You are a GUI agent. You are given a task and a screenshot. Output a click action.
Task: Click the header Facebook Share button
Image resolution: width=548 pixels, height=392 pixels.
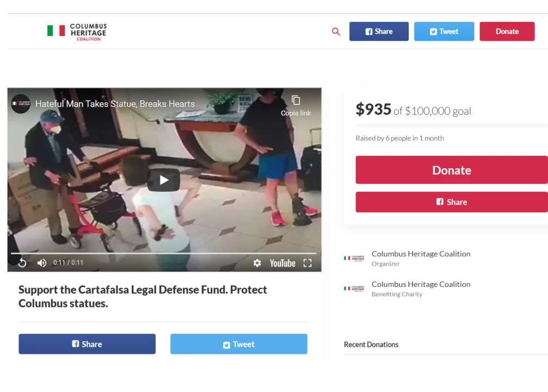(379, 32)
